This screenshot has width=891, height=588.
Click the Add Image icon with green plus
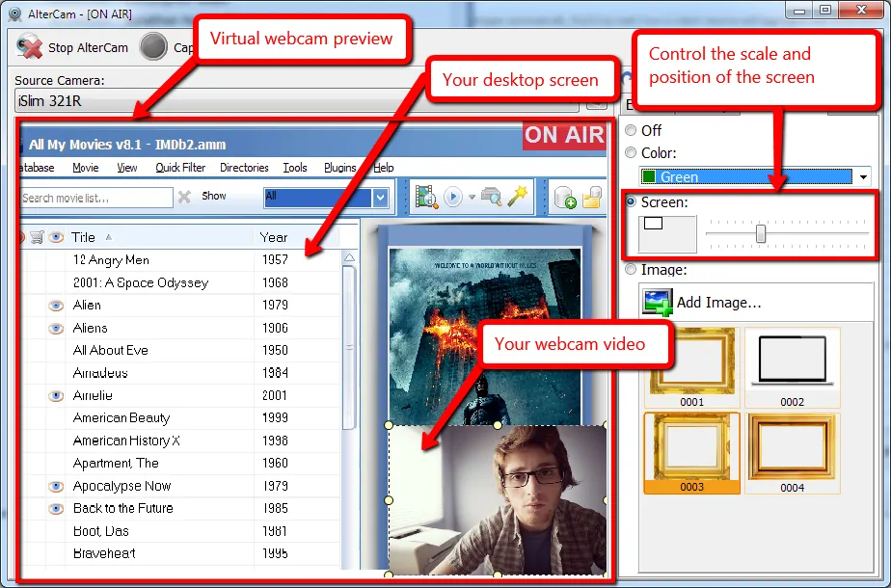(657, 302)
